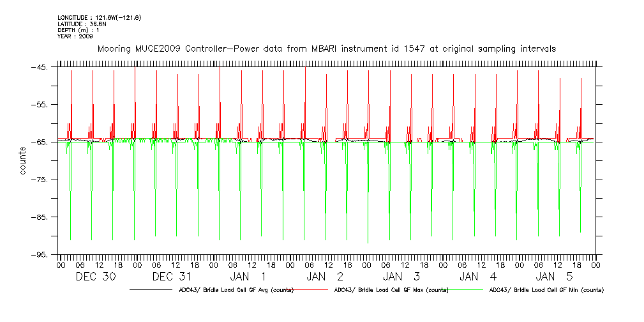Select the JAN 2 date label
This screenshot has width=644, height=322.
coord(325,277)
